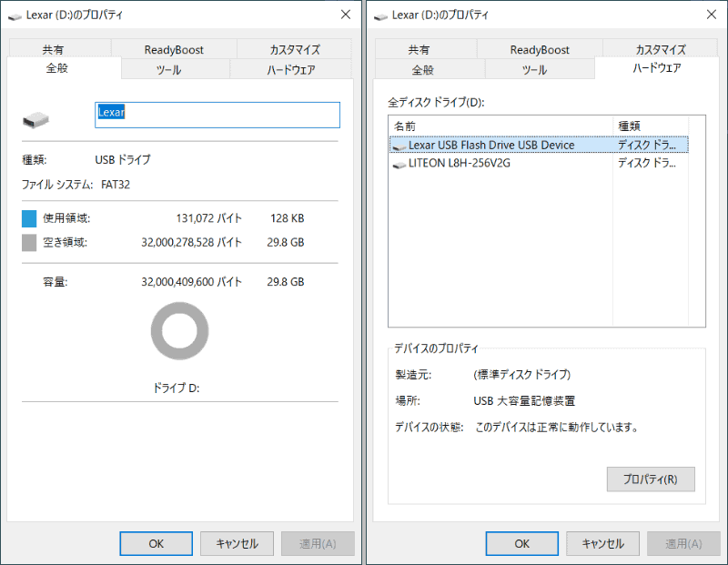
Task: Click キャンセル on the left properties window
Action: [x=237, y=543]
